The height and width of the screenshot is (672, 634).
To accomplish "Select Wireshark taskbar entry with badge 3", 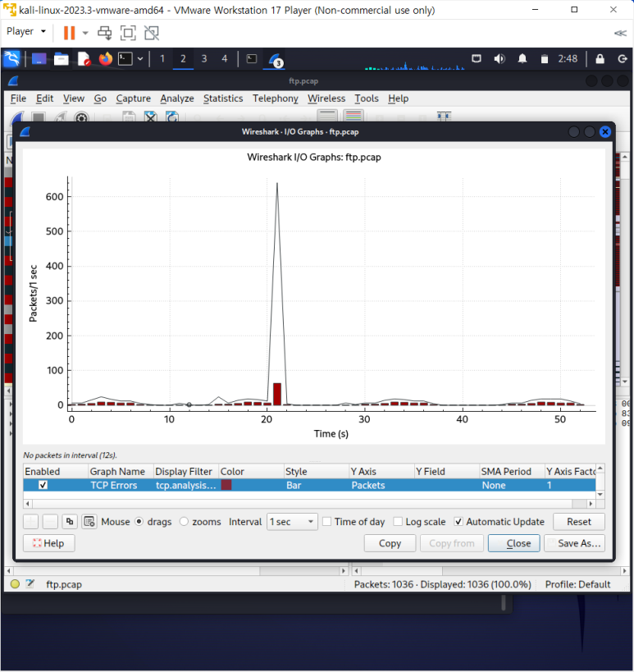I will (x=275, y=60).
